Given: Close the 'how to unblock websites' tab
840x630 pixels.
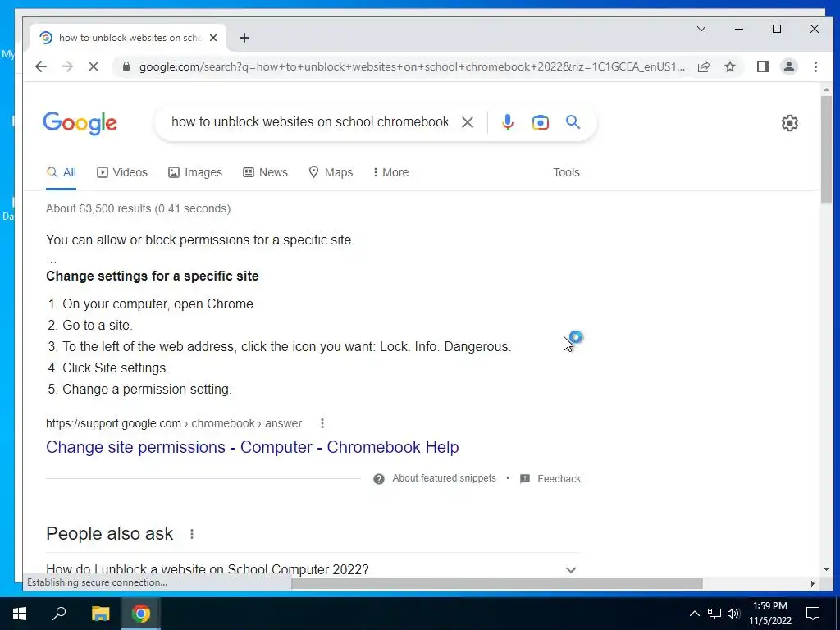Looking at the screenshot, I should click(213, 38).
